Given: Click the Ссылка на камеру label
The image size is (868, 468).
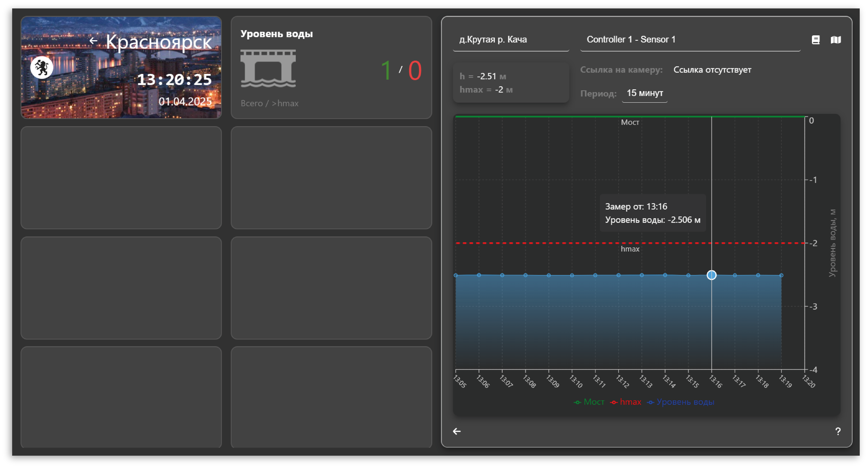Looking at the screenshot, I should 621,70.
